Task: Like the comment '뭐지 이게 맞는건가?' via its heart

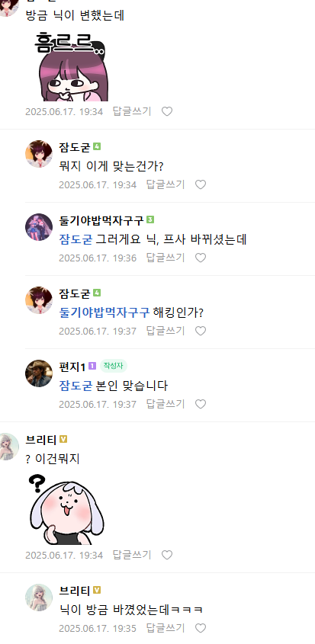Action: point(201,185)
